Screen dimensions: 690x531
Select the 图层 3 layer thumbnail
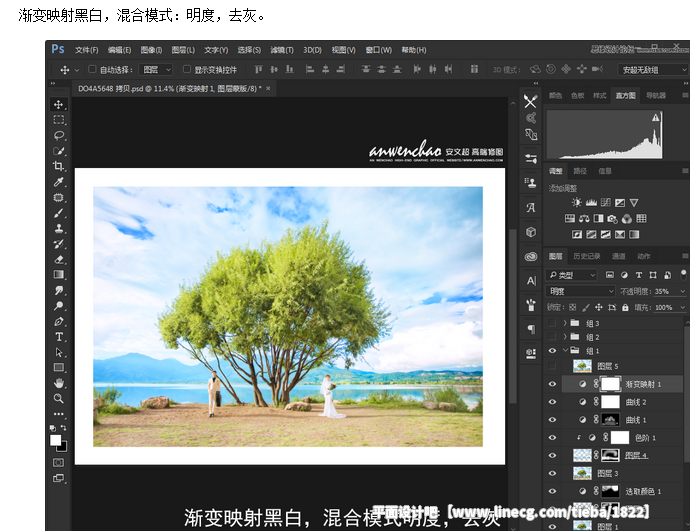click(x=582, y=473)
